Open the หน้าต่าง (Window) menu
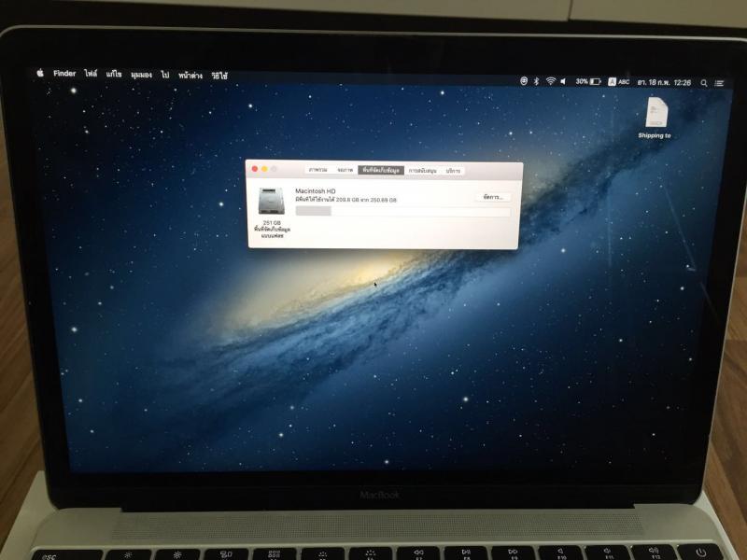 (190, 76)
